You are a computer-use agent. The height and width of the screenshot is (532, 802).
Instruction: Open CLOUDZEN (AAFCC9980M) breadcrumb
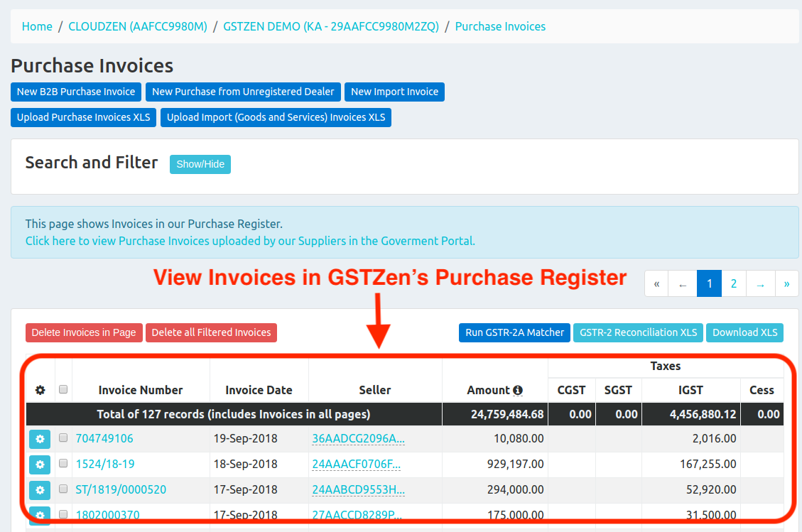[138, 26]
